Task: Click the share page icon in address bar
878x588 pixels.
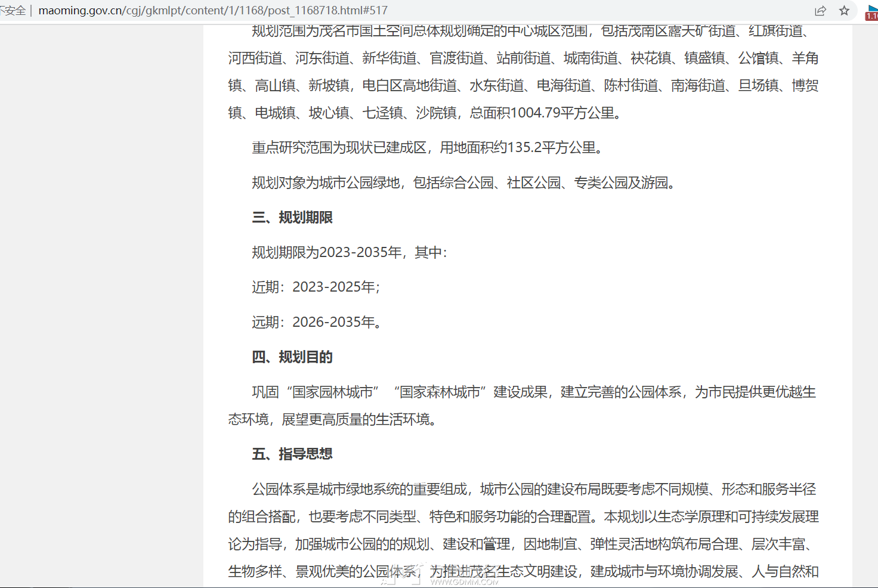Action: [x=820, y=11]
